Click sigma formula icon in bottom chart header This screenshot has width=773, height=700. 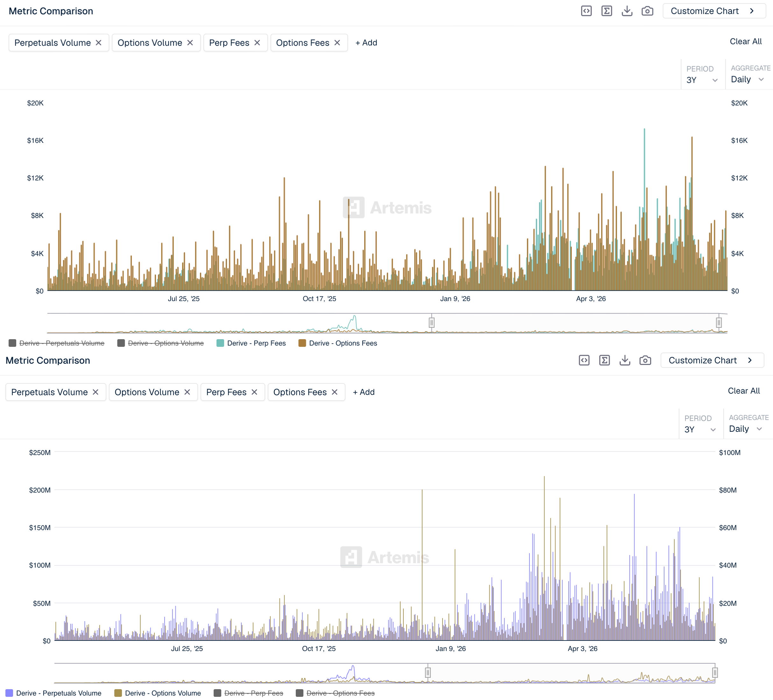(x=604, y=360)
